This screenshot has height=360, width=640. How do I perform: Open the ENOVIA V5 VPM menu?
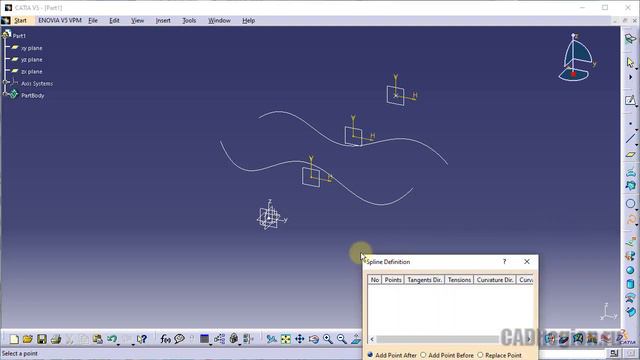click(60, 20)
